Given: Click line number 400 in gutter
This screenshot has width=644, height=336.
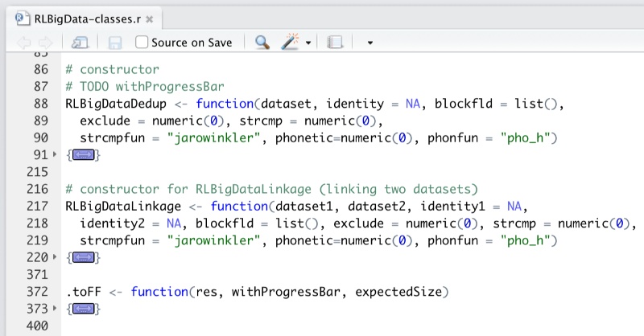Looking at the screenshot, I should [37, 326].
